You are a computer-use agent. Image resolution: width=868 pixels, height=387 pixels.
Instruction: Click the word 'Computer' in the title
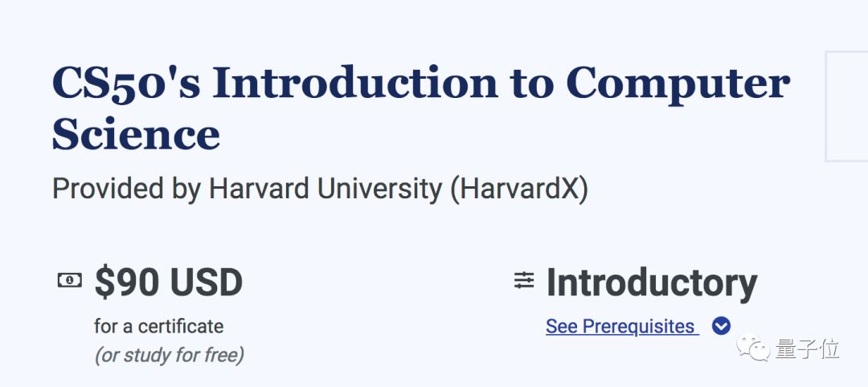[x=678, y=83]
